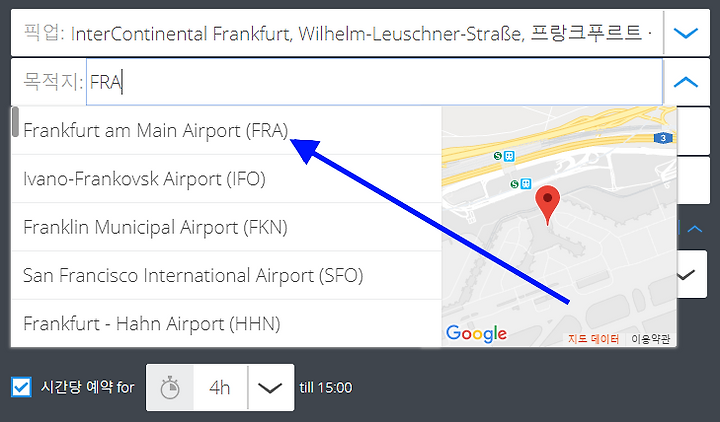
Task: Click the Google logo on map
Action: pos(476,334)
